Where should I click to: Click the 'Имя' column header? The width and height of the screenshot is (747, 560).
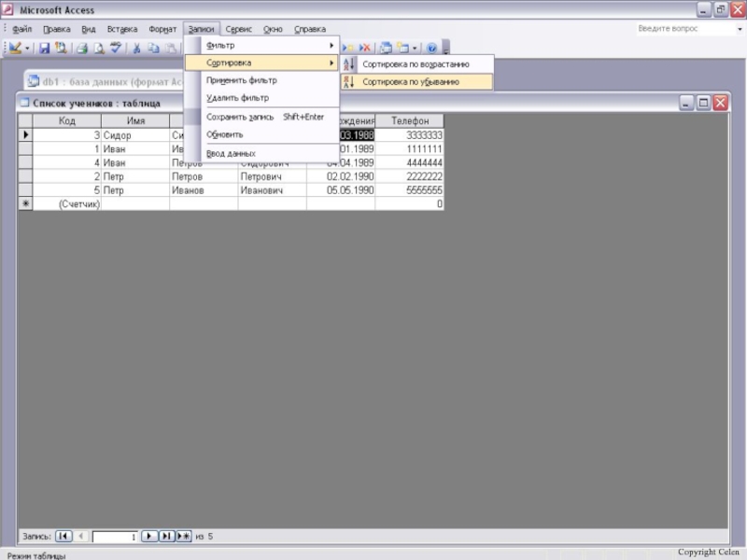135,121
